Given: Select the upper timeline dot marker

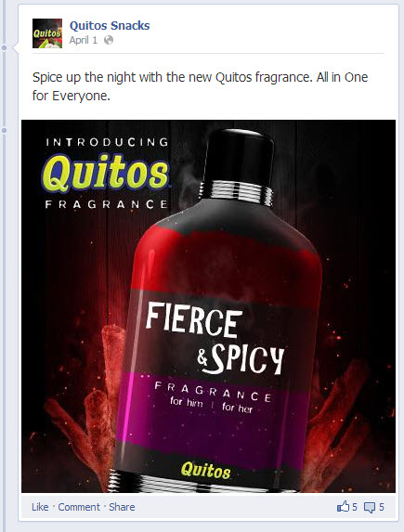Looking at the screenshot, I should (x=4, y=48).
